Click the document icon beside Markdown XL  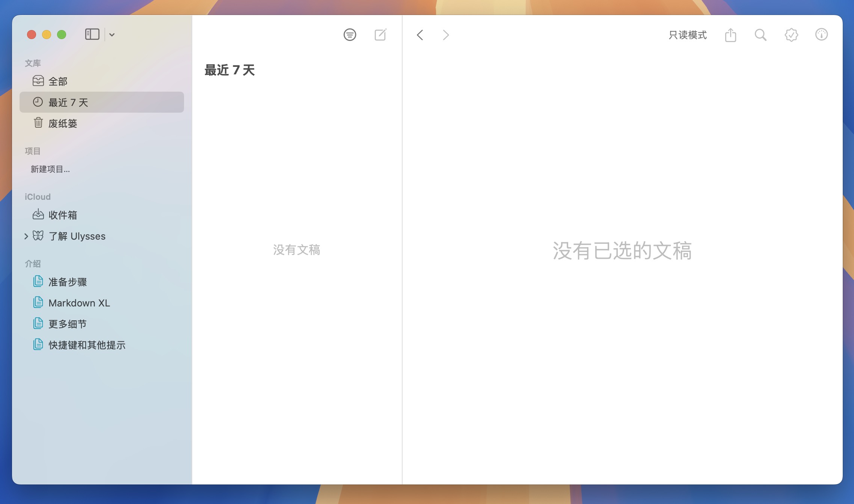38,302
